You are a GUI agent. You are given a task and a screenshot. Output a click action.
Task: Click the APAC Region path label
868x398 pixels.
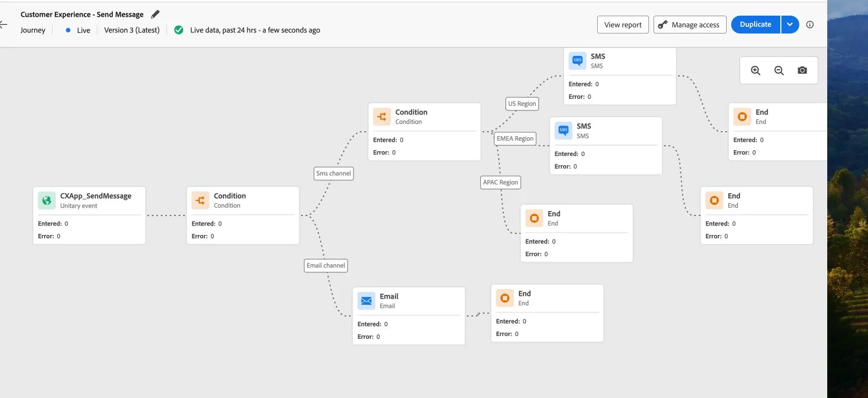pos(500,182)
